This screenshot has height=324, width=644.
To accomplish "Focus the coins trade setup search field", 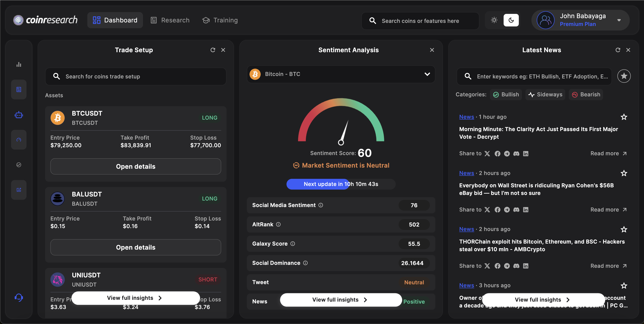I will [x=136, y=76].
